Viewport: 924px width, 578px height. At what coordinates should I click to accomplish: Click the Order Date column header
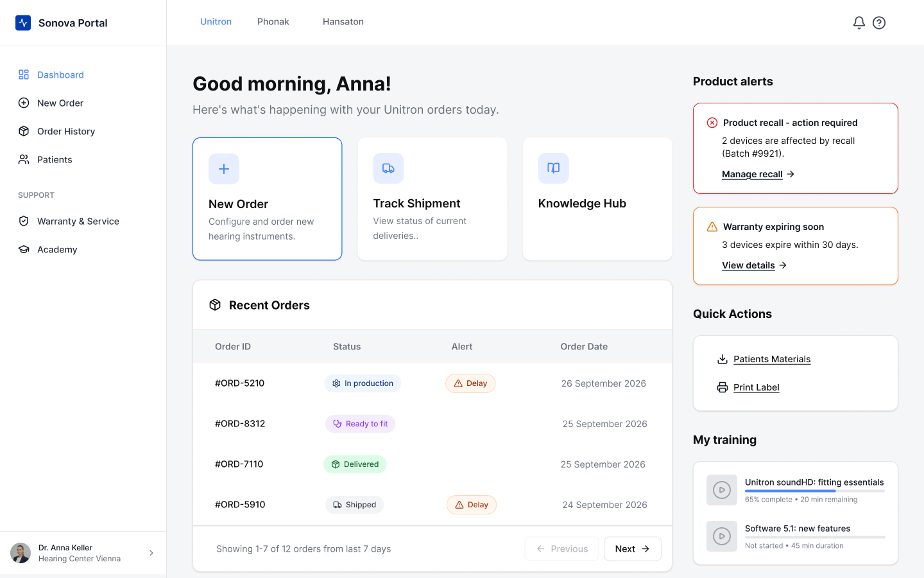click(584, 347)
